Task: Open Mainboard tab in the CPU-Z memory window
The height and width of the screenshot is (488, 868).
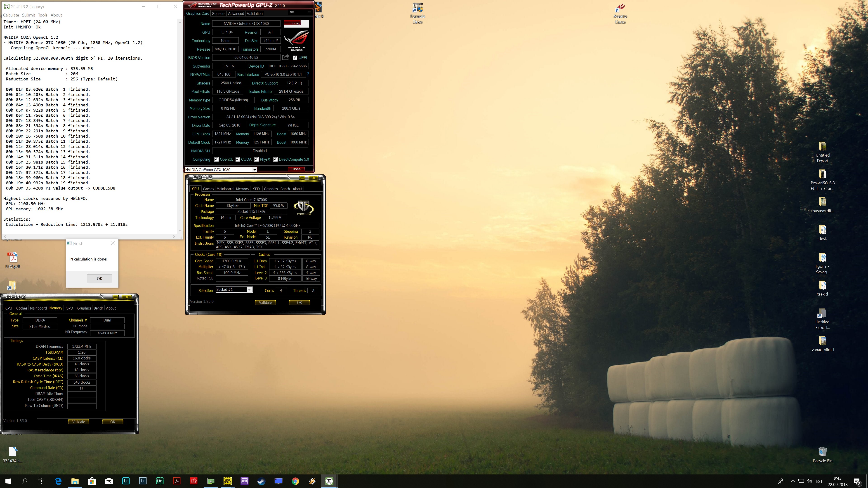Action: coord(38,308)
